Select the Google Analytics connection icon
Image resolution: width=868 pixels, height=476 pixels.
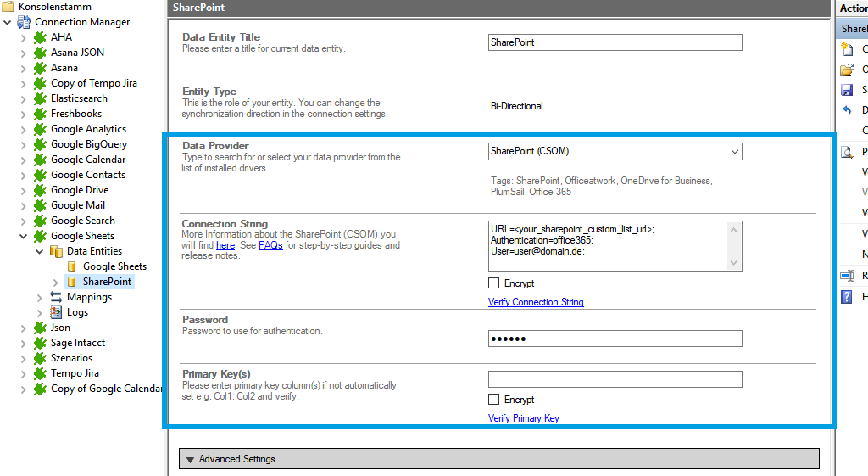tap(39, 129)
